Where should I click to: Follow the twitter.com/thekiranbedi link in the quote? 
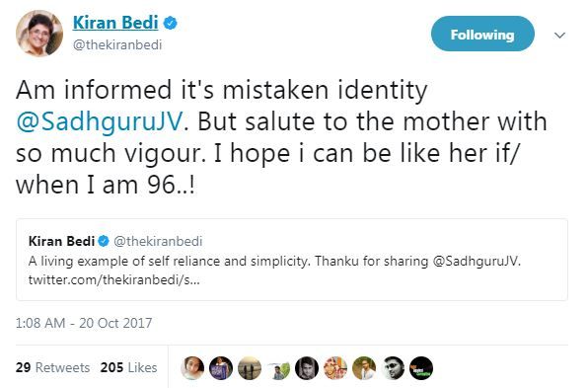tap(114, 279)
